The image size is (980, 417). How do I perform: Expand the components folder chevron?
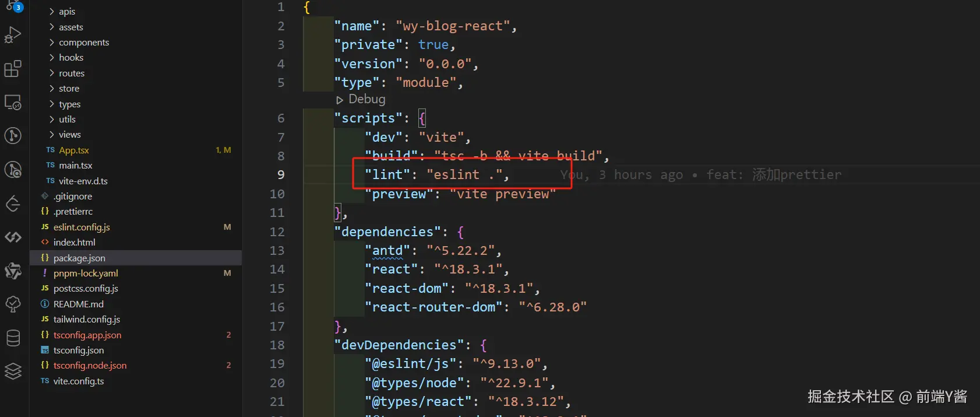pyautogui.click(x=52, y=42)
